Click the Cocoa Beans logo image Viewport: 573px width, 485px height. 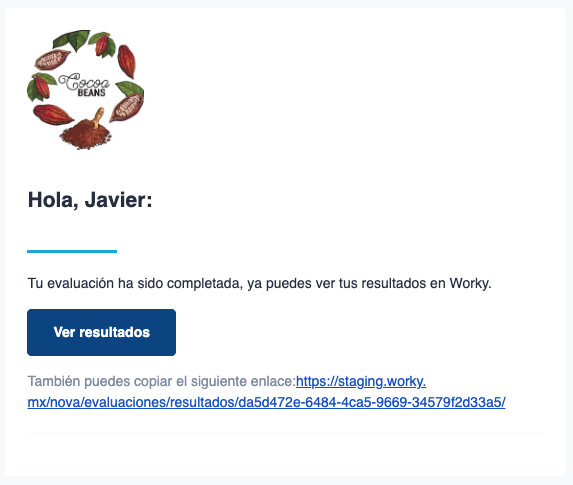(86, 90)
